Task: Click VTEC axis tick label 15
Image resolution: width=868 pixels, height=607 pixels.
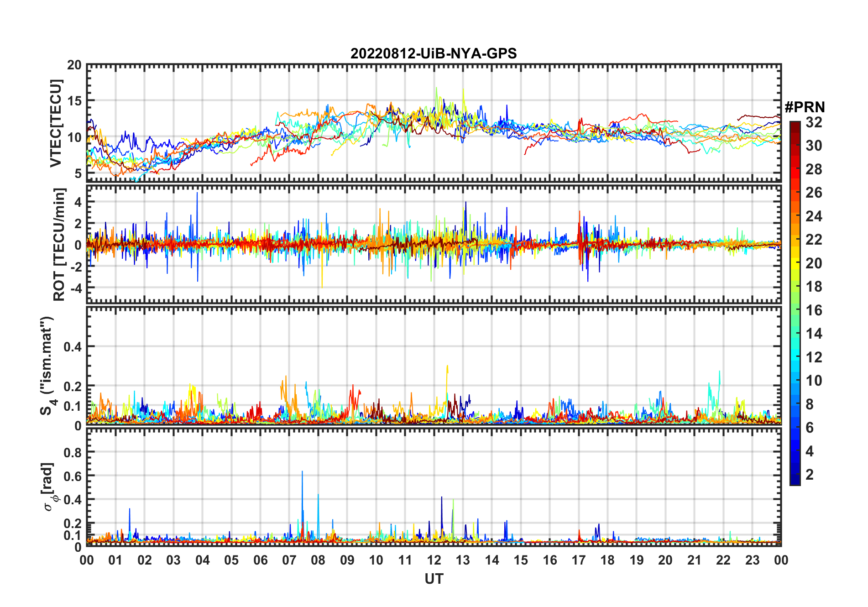Action: click(x=74, y=101)
